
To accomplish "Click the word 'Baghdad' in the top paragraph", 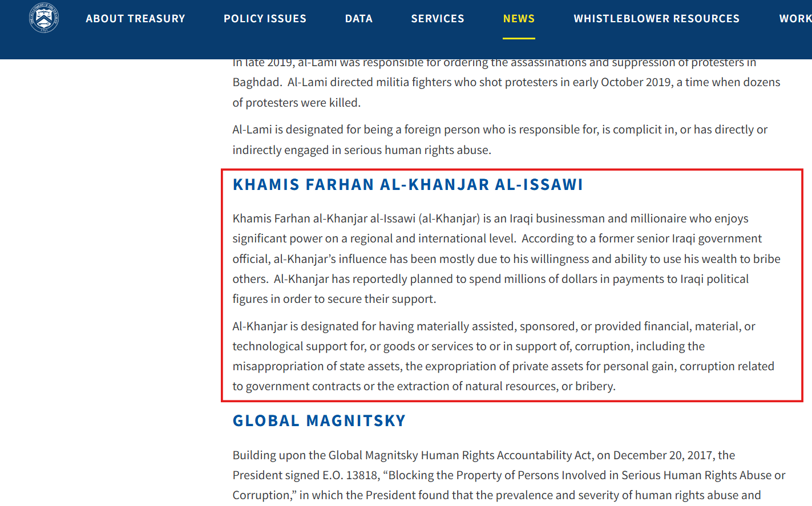I will pos(257,82).
